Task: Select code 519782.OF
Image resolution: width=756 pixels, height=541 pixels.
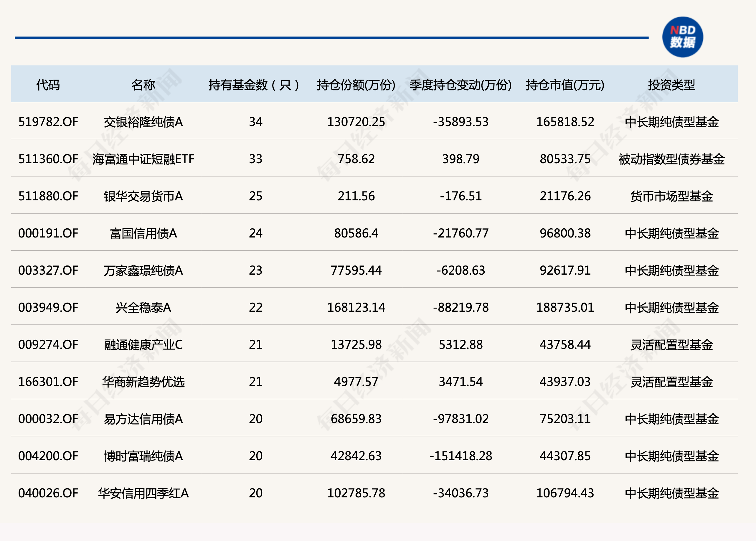Action: click(x=48, y=122)
